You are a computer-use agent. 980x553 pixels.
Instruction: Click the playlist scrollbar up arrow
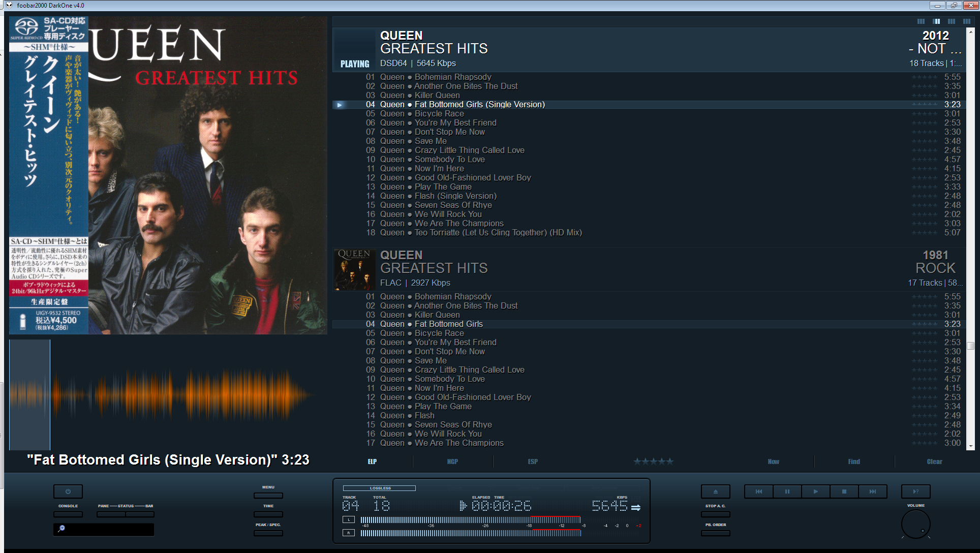tap(970, 31)
